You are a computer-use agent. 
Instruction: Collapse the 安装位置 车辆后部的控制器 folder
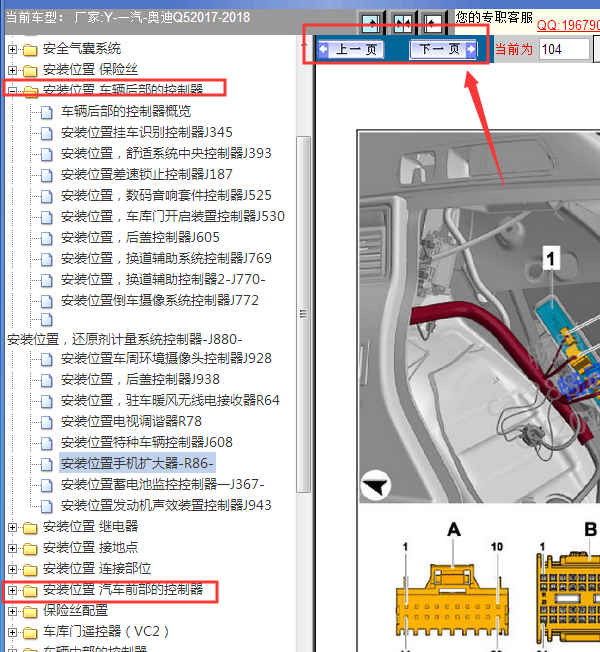coord(12,91)
